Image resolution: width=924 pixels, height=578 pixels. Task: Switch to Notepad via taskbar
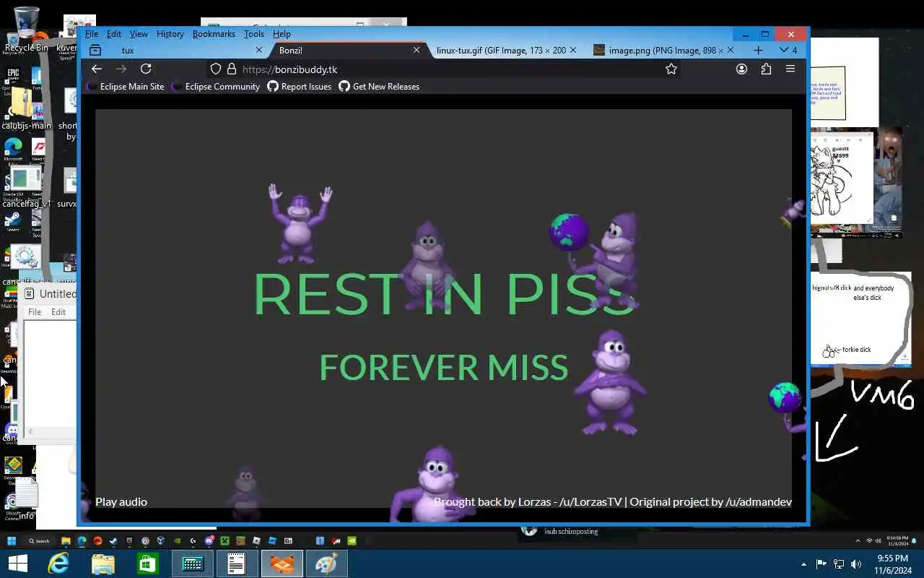(237, 564)
